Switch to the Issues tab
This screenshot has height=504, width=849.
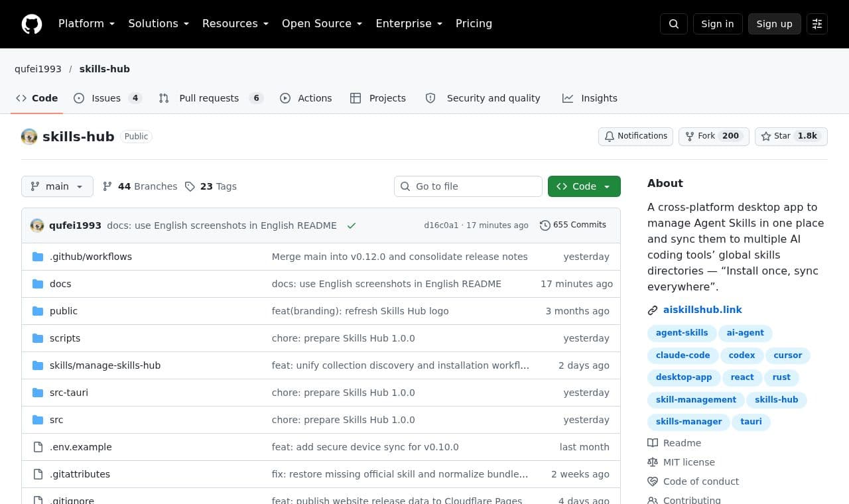[x=107, y=98]
